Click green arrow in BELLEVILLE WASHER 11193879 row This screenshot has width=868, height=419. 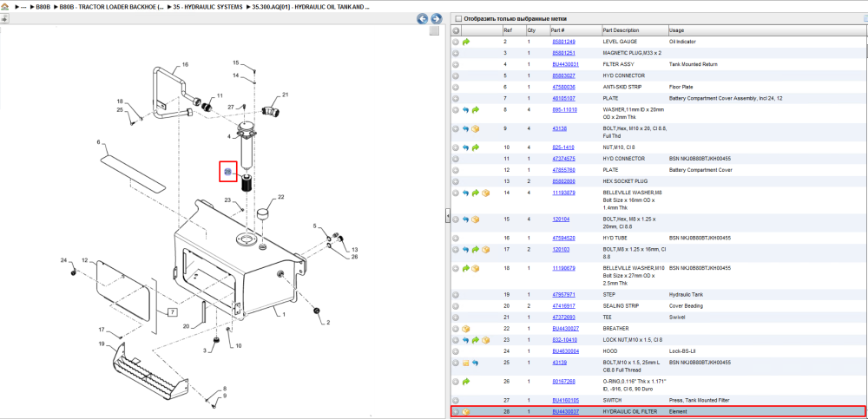click(476, 193)
